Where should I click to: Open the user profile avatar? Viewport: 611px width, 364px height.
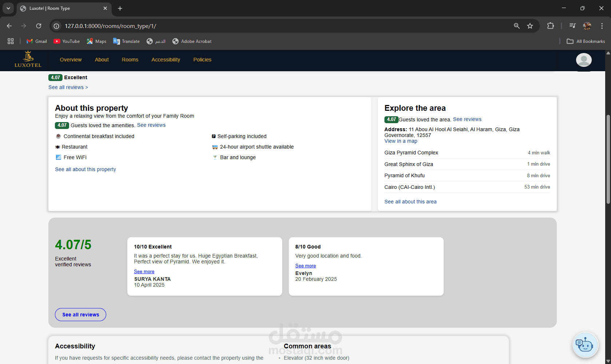click(583, 60)
